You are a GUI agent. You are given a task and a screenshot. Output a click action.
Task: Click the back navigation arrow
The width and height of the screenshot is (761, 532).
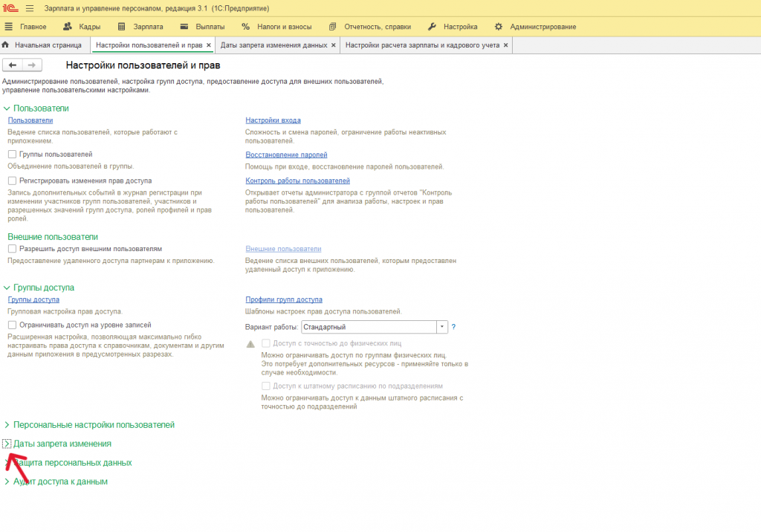pos(13,65)
